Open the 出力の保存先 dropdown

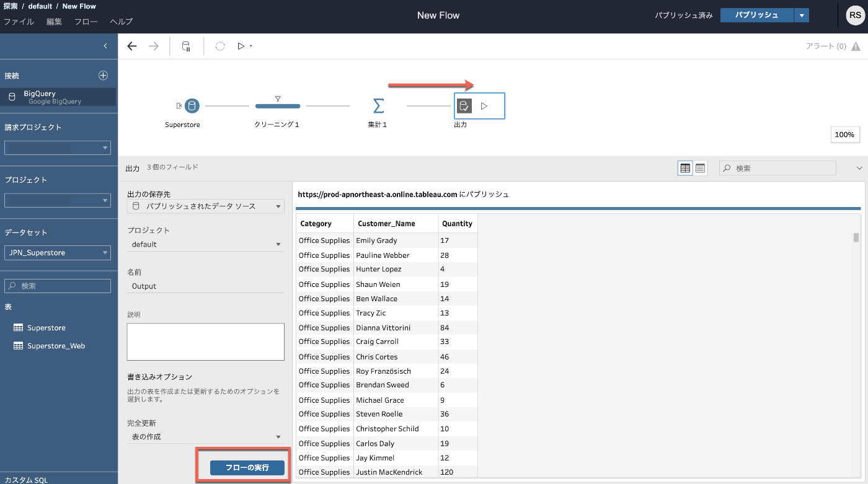206,206
